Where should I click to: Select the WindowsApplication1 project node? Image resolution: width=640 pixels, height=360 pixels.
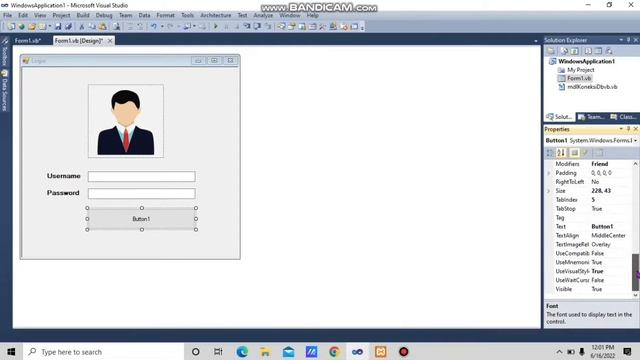pyautogui.click(x=587, y=61)
